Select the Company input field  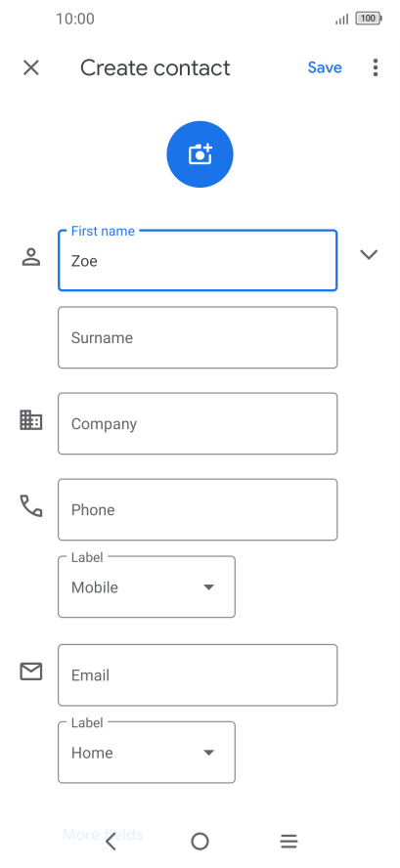[198, 423]
